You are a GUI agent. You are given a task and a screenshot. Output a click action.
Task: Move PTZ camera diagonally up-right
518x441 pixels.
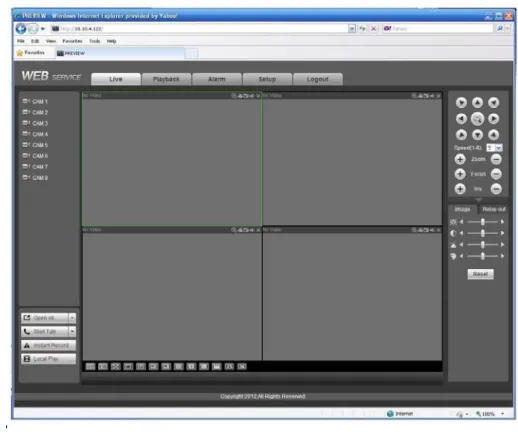pos(493,103)
